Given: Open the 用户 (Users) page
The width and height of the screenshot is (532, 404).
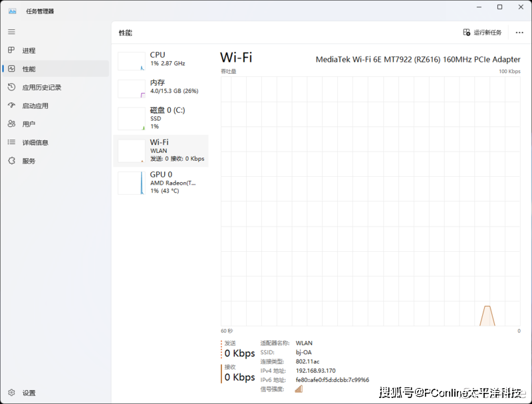Looking at the screenshot, I should pyautogui.click(x=29, y=124).
